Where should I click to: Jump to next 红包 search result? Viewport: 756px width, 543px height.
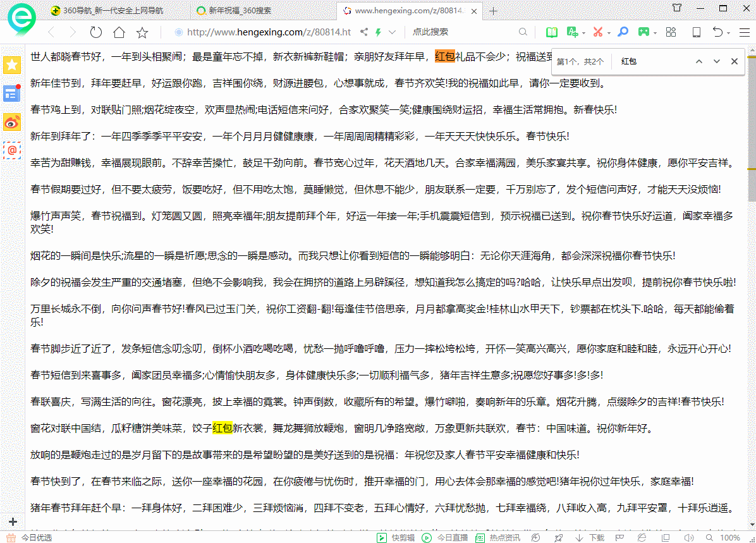click(x=716, y=61)
